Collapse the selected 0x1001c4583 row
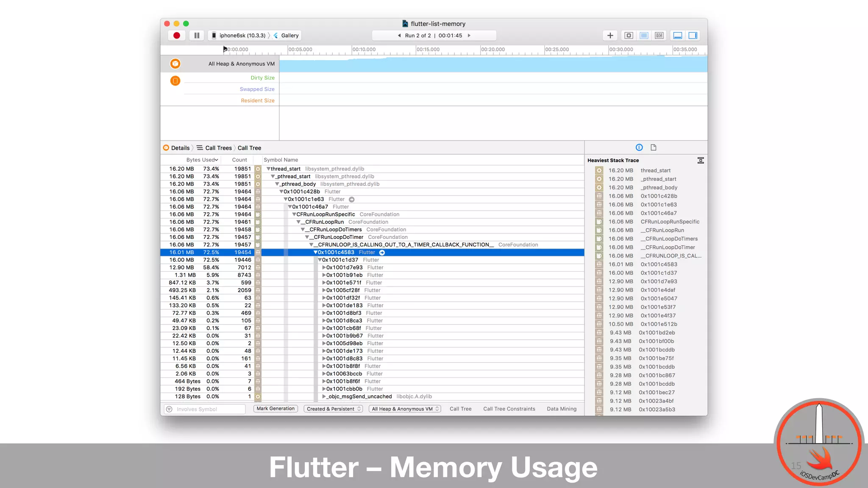The height and width of the screenshot is (488, 868). pyautogui.click(x=315, y=252)
